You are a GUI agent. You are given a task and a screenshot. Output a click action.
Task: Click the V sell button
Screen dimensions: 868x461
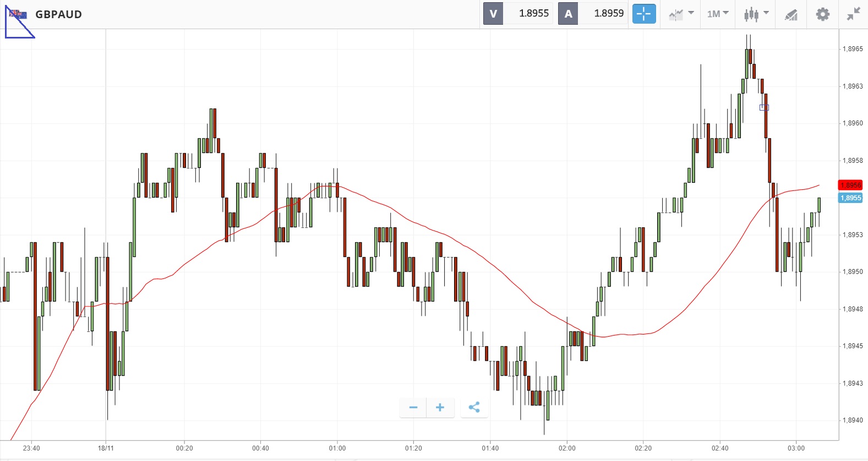[x=493, y=14]
